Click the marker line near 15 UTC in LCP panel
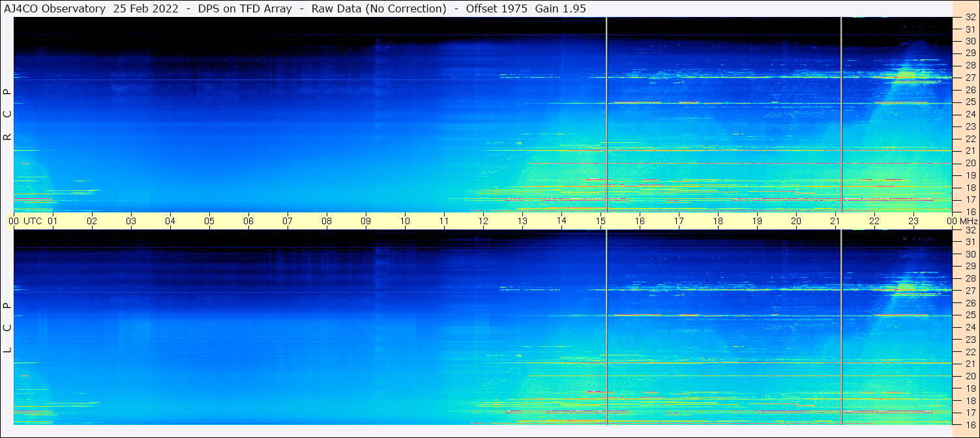The image size is (980, 438). 606,328
